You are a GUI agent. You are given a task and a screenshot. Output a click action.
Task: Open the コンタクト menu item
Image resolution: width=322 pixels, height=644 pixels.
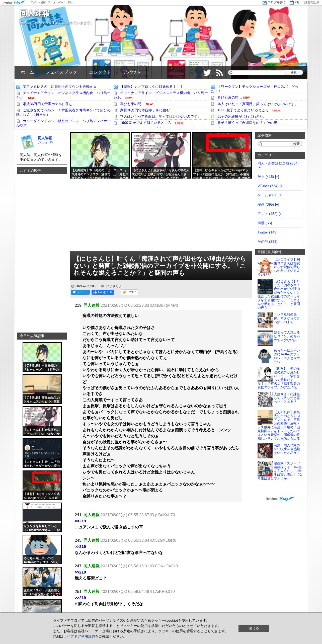[100, 72]
